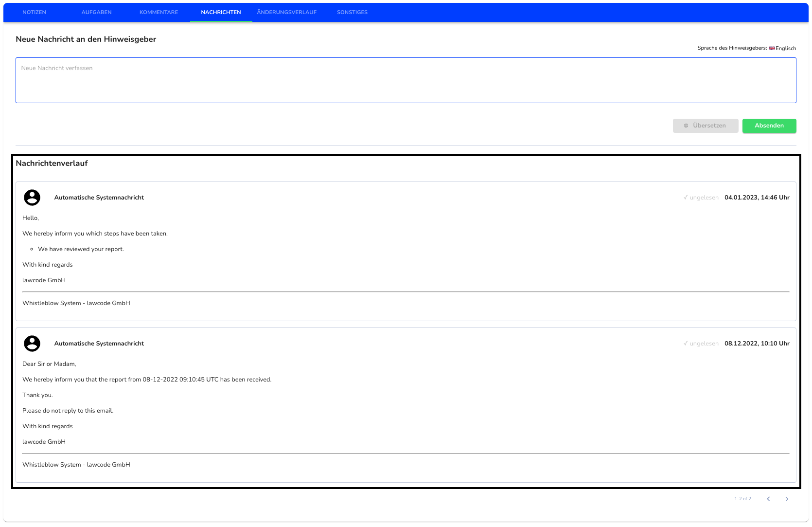
Task: Click 'Please do not reply to this email.'
Action: 68,411
